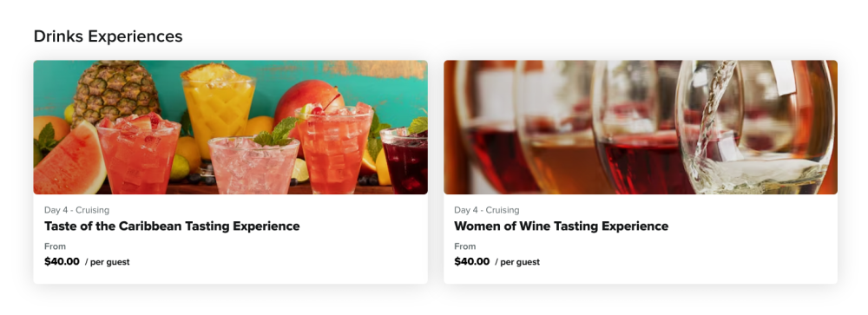Click the yellow pineapple drink glass
Viewport: 868px width, 315px height.
(219, 111)
